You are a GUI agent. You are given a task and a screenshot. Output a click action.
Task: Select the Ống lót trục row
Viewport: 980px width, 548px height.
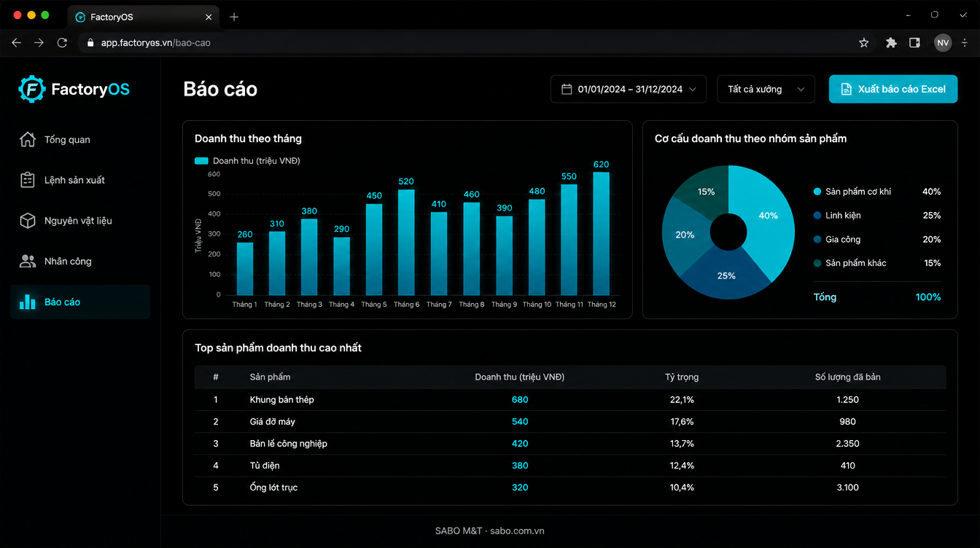(570, 487)
